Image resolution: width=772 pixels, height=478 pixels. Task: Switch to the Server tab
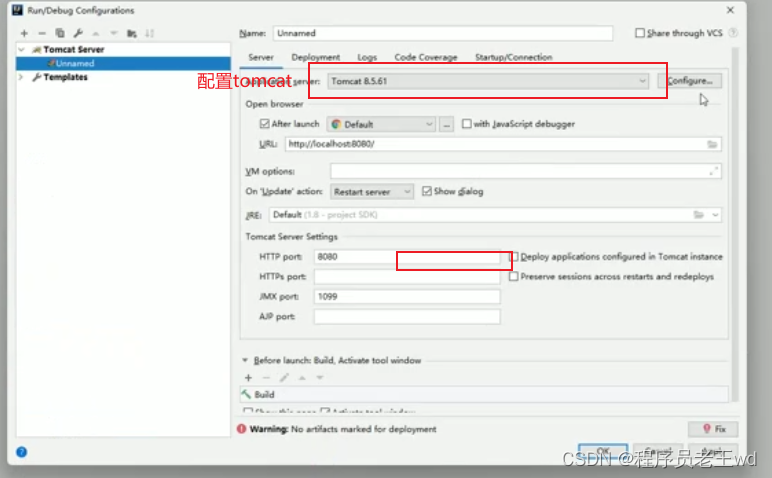[261, 57]
